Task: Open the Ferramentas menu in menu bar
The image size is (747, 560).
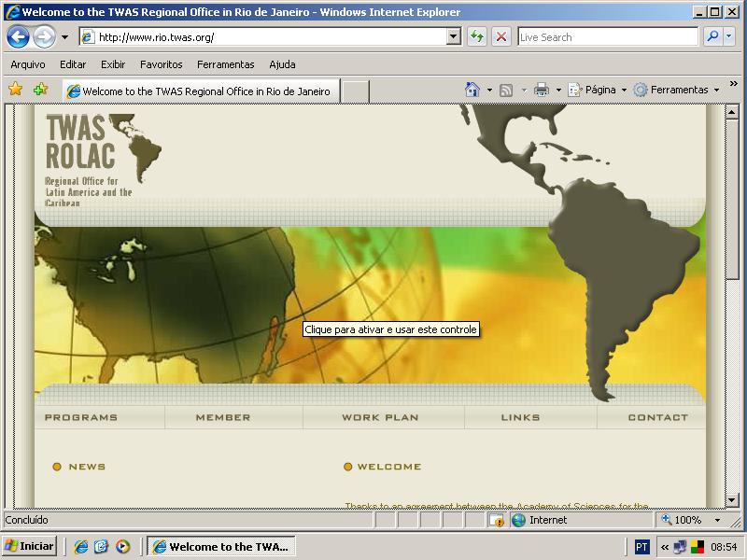Action: pyautogui.click(x=226, y=64)
